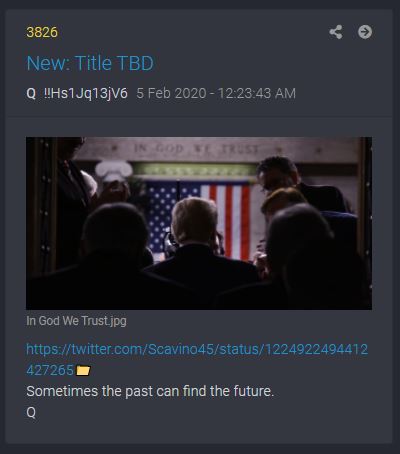Click the wrapped link ending 427265

pyautogui.click(x=50, y=370)
